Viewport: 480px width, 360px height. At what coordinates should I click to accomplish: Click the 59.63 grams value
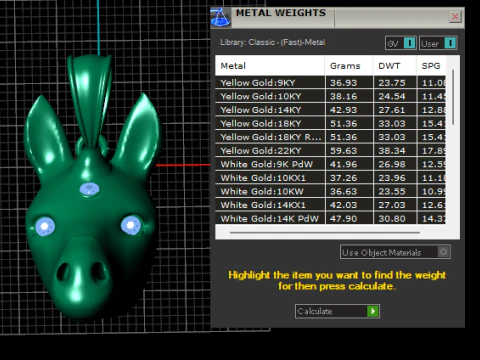(x=343, y=151)
